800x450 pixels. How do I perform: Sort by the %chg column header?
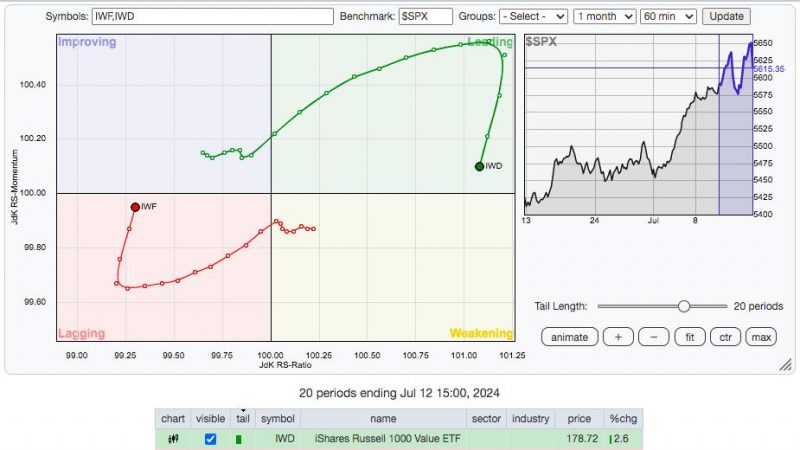[x=623, y=419]
